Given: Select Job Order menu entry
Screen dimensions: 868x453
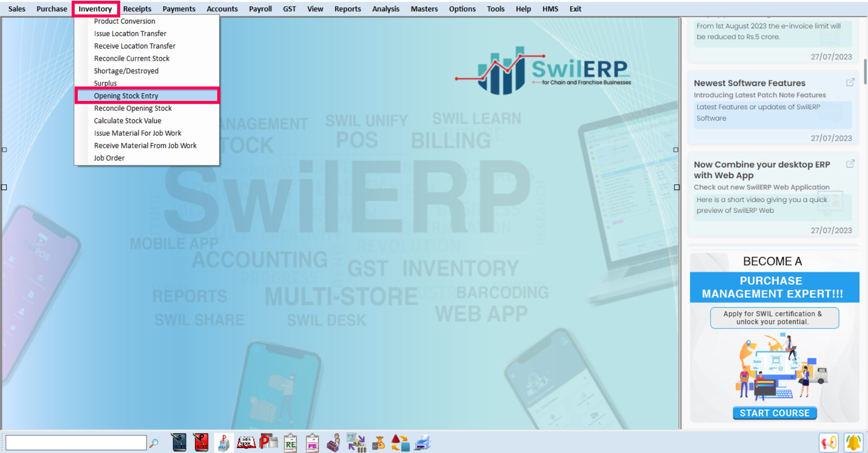Looking at the screenshot, I should [147, 158].
